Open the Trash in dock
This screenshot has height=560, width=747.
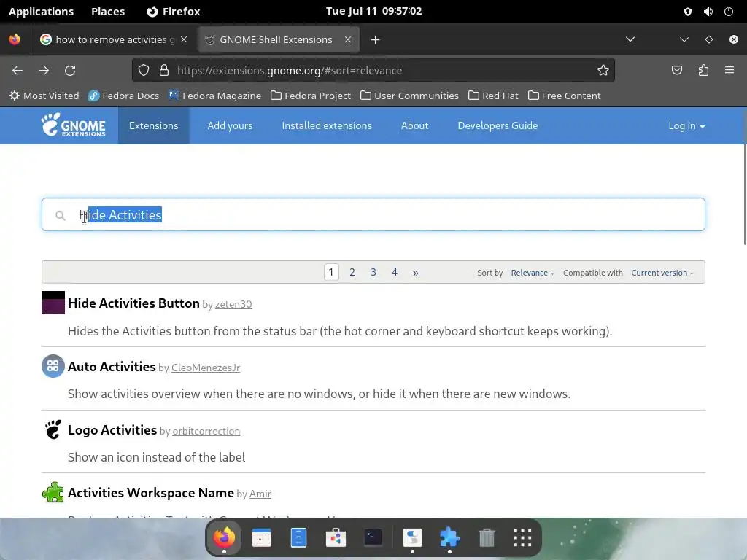[x=487, y=537]
